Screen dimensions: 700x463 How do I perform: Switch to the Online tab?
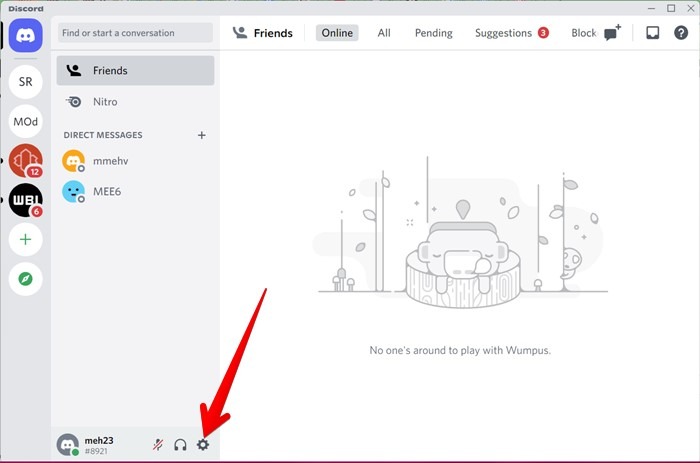pyautogui.click(x=337, y=33)
